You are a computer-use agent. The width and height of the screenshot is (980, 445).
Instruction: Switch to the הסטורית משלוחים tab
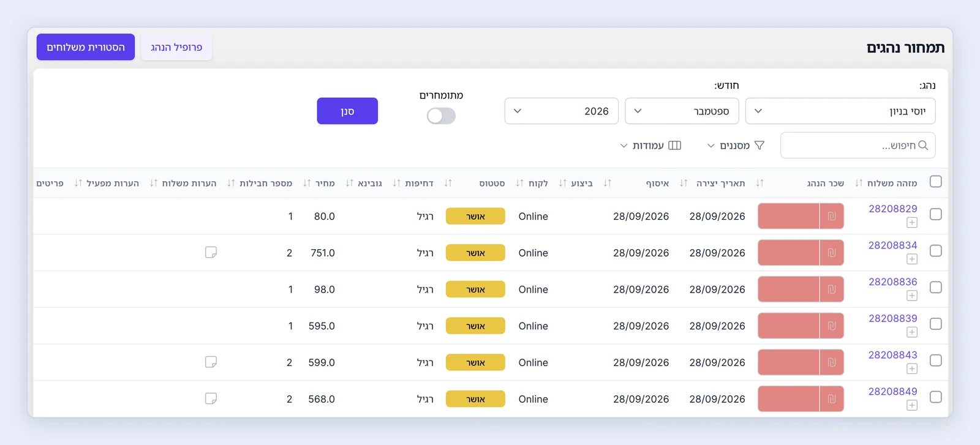[86, 47]
